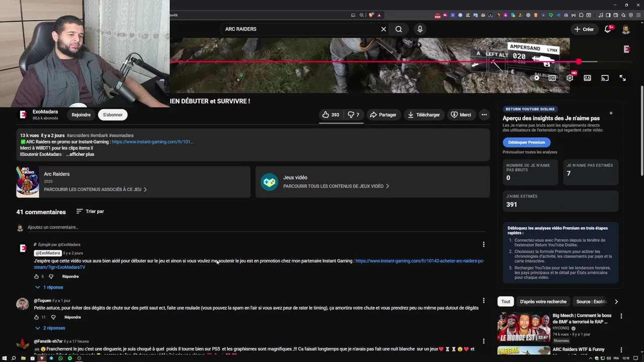
Task: Show next chips with right chevron
Action: tap(616, 302)
